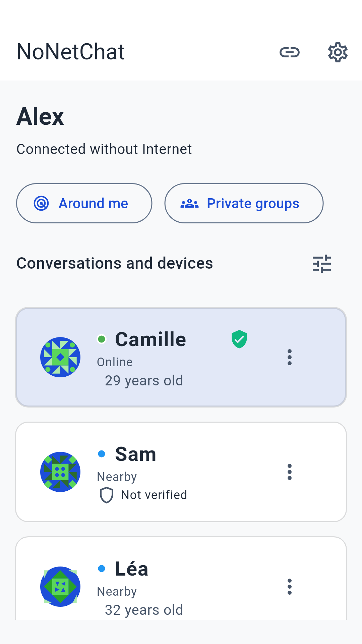
Task: Tap Léa's avatar picture
Action: coord(60,587)
